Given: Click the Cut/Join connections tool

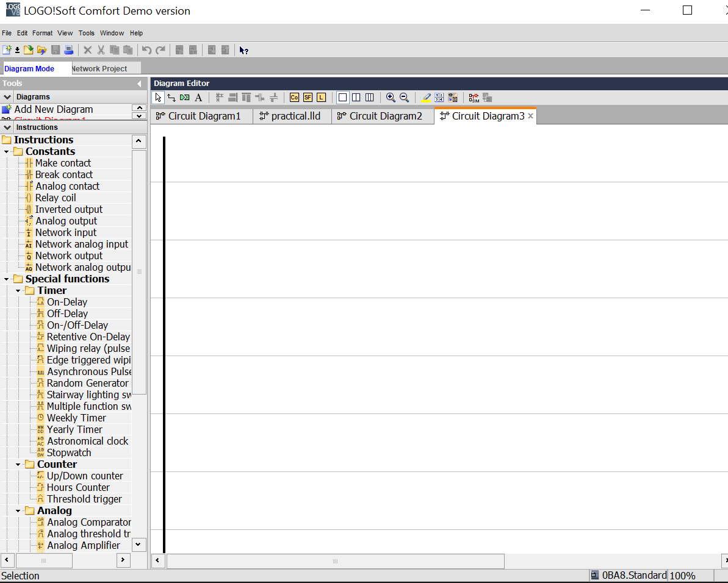Looking at the screenshot, I should tap(185, 98).
